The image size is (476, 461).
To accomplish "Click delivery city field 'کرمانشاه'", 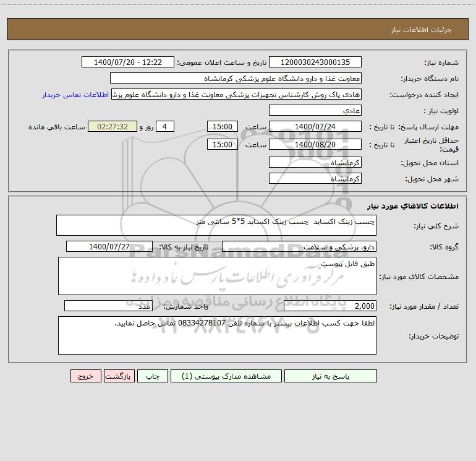I will 315,178.
